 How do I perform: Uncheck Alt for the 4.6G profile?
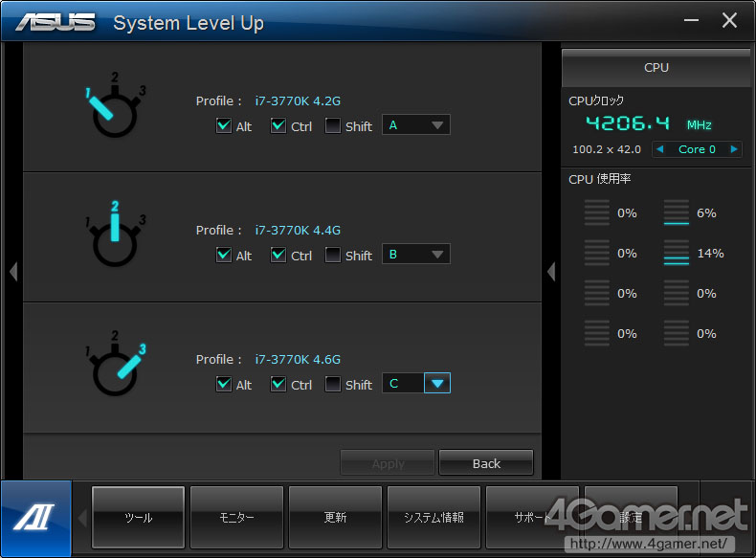click(x=224, y=384)
